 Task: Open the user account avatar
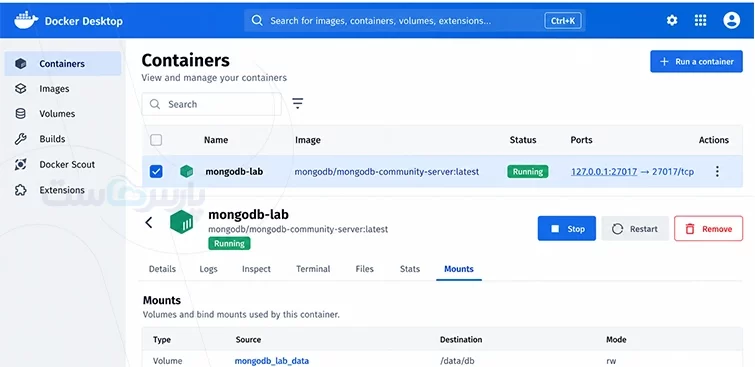[x=731, y=20]
